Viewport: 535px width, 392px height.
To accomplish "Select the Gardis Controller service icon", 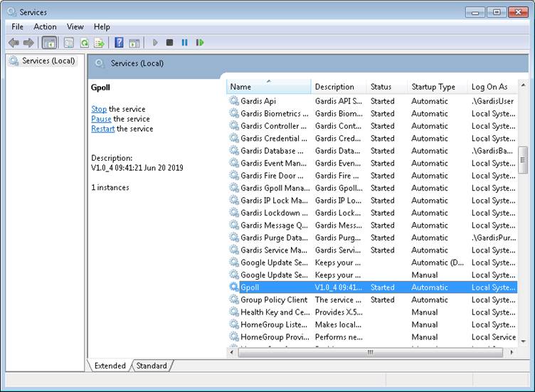I will coord(234,126).
